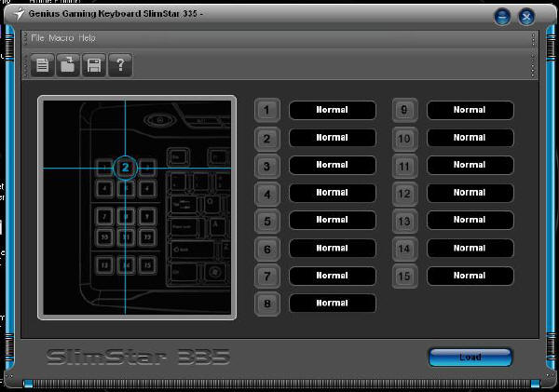Click the Save floppy disk icon

93,65
